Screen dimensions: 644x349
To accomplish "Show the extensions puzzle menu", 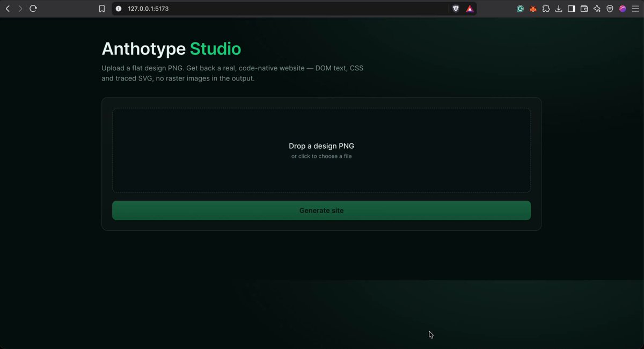I will [546, 9].
